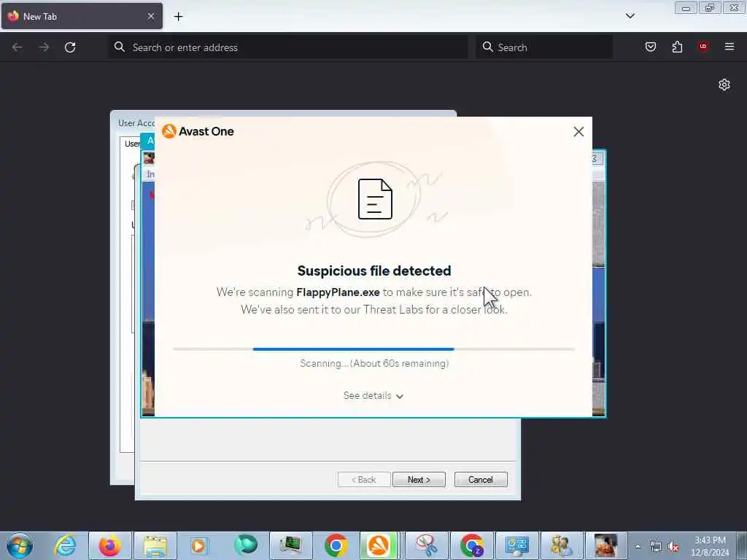Open the Save to Pocket icon

tap(650, 47)
